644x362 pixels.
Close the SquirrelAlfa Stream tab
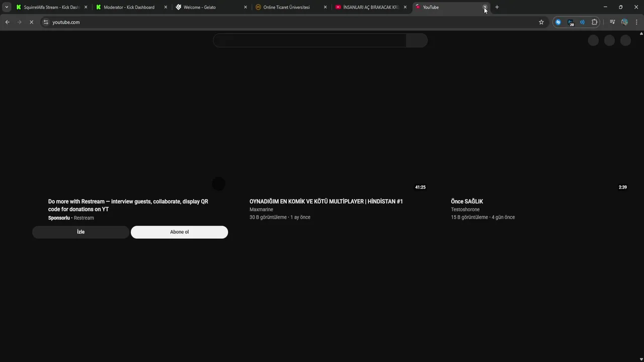[x=86, y=7]
